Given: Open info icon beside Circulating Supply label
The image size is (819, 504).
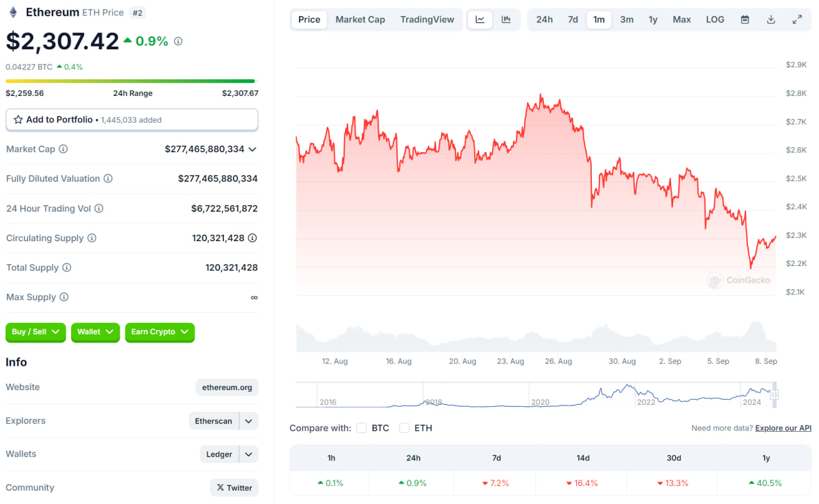Looking at the screenshot, I should (91, 238).
